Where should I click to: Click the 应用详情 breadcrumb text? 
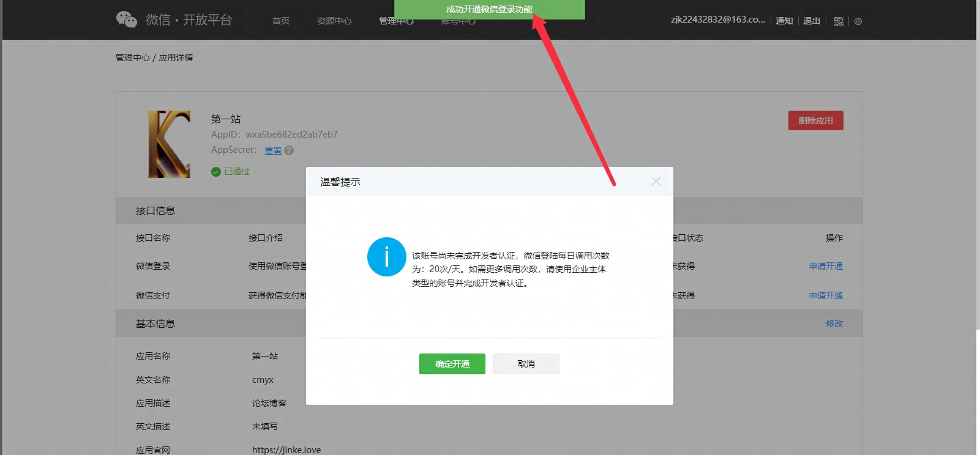[x=176, y=57]
